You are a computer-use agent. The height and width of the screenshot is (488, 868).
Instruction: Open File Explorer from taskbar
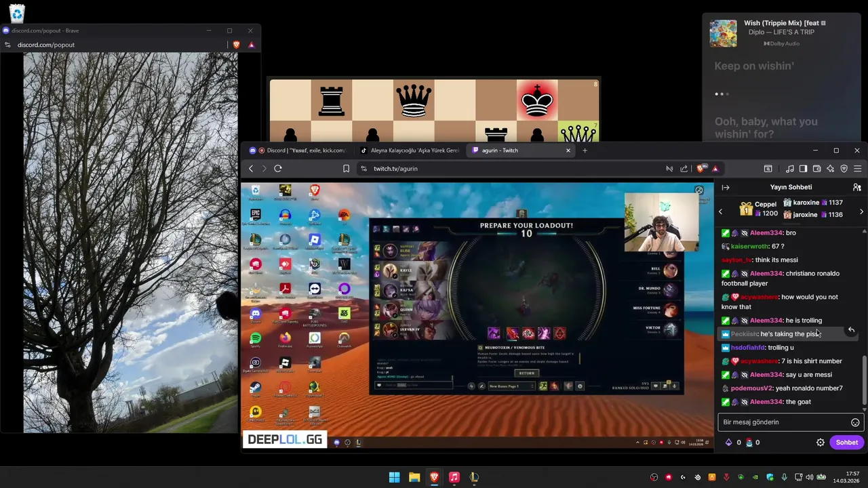click(x=414, y=477)
